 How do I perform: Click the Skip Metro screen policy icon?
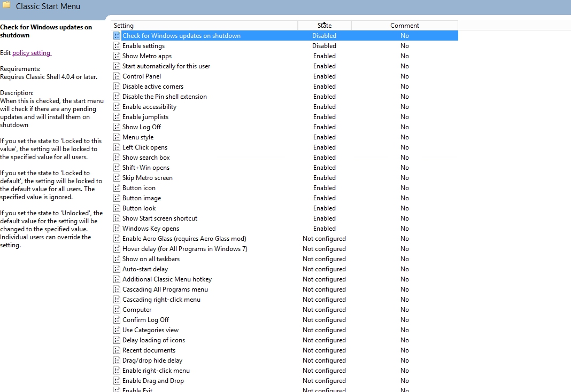[x=117, y=178]
